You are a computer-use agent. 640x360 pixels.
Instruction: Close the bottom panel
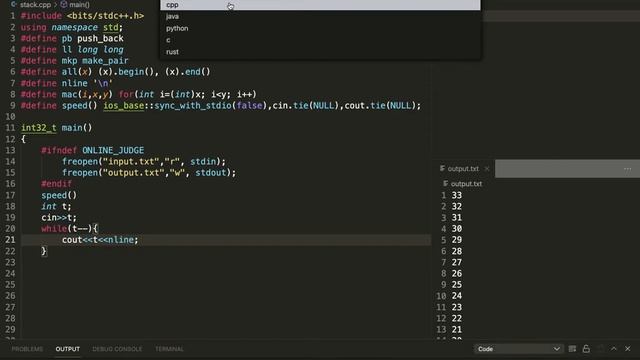[628, 349]
